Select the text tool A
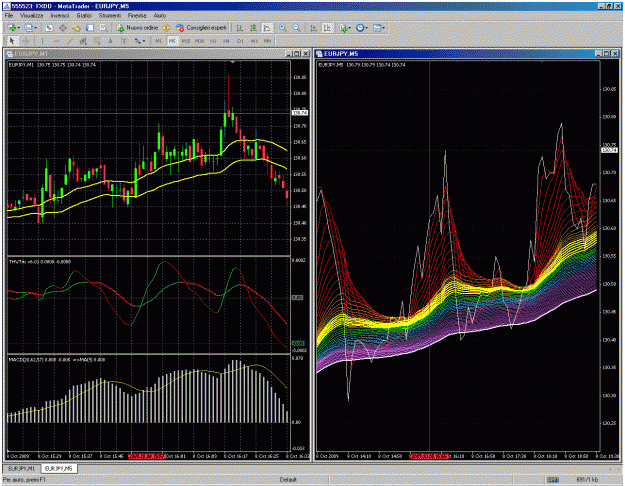The height and width of the screenshot is (486, 625). [x=110, y=41]
